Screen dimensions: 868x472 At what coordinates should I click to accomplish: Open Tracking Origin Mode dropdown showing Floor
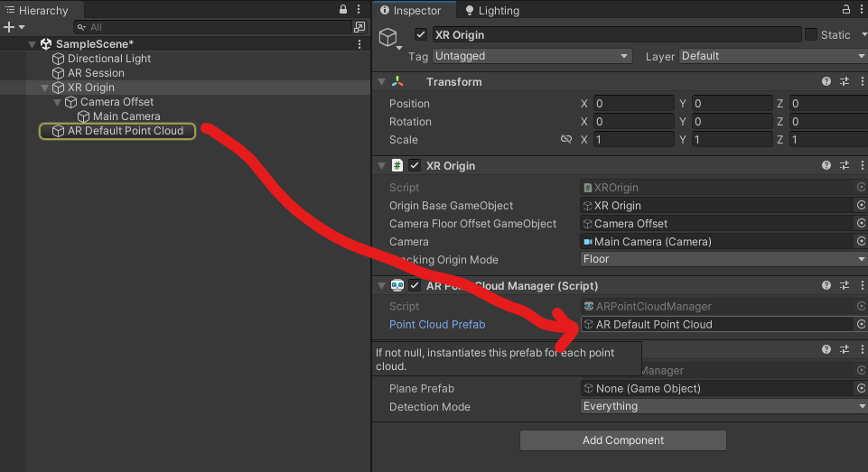[723, 259]
